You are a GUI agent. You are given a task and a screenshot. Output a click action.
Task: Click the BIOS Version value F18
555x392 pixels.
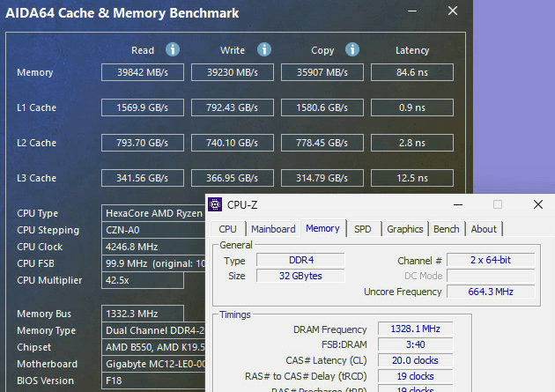point(153,381)
